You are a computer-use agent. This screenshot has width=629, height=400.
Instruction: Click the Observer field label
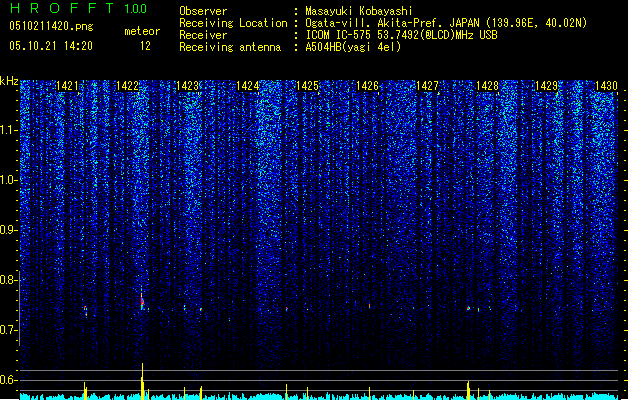click(x=203, y=11)
